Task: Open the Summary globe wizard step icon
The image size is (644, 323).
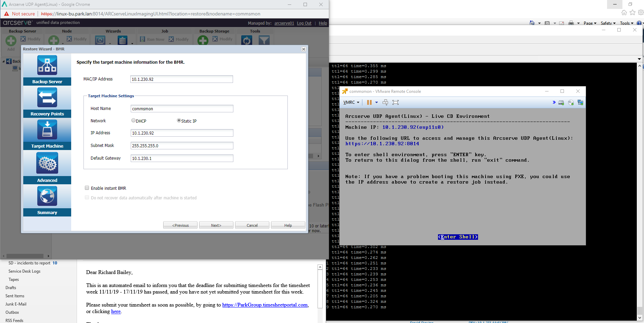Action: [47, 196]
